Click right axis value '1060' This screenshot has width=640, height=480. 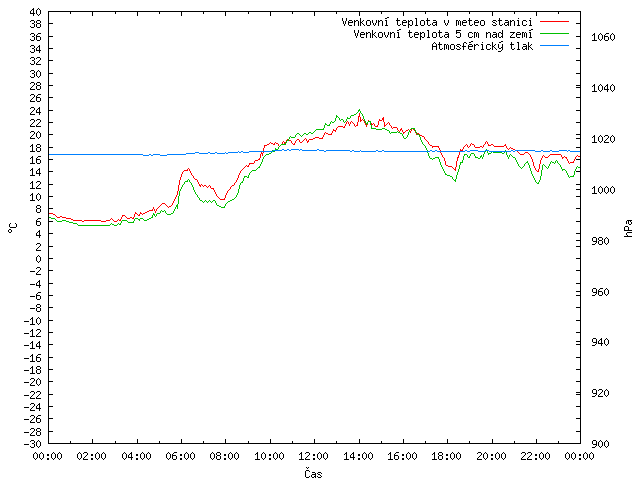tap(603, 38)
